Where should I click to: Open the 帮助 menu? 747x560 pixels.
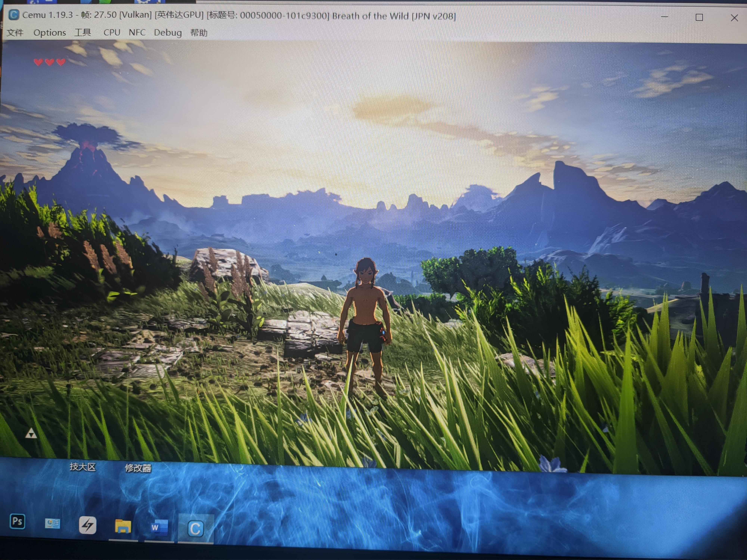tap(199, 33)
